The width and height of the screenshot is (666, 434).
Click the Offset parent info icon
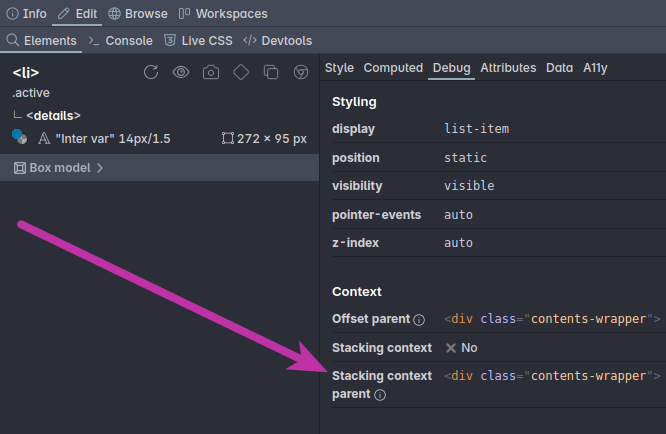tap(419, 320)
